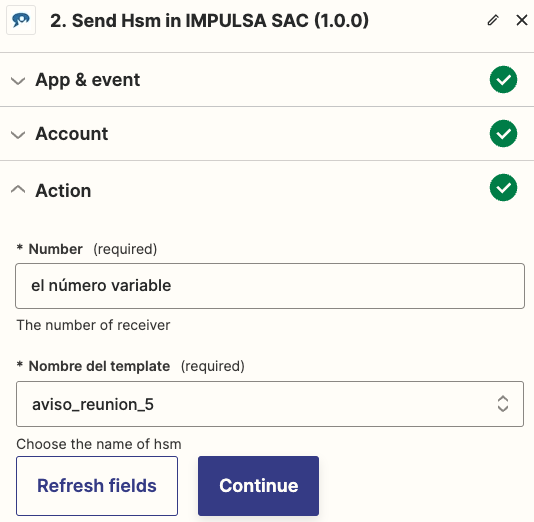Collapse the Action section chevron
534x522 pixels.
tap(18, 189)
